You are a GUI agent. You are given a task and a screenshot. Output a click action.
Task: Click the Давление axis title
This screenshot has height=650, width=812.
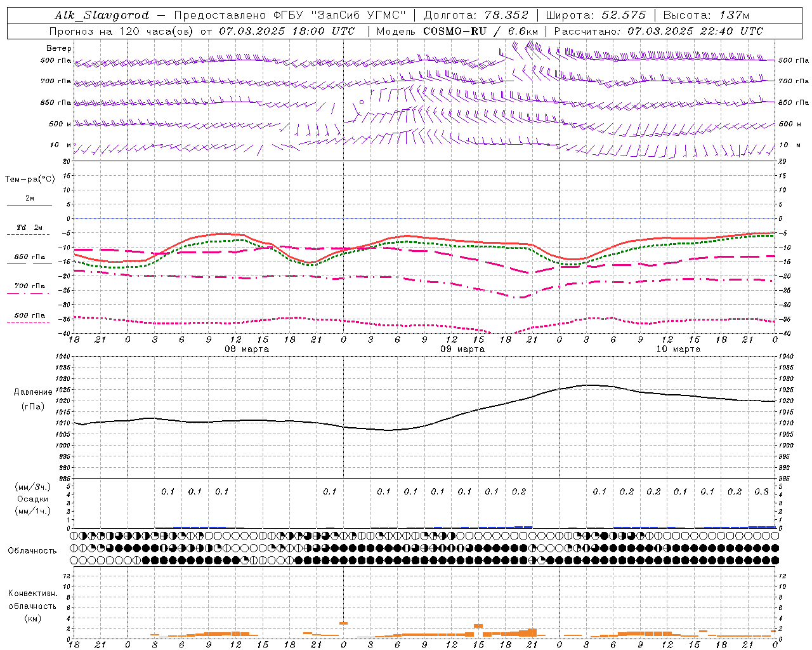point(33,392)
